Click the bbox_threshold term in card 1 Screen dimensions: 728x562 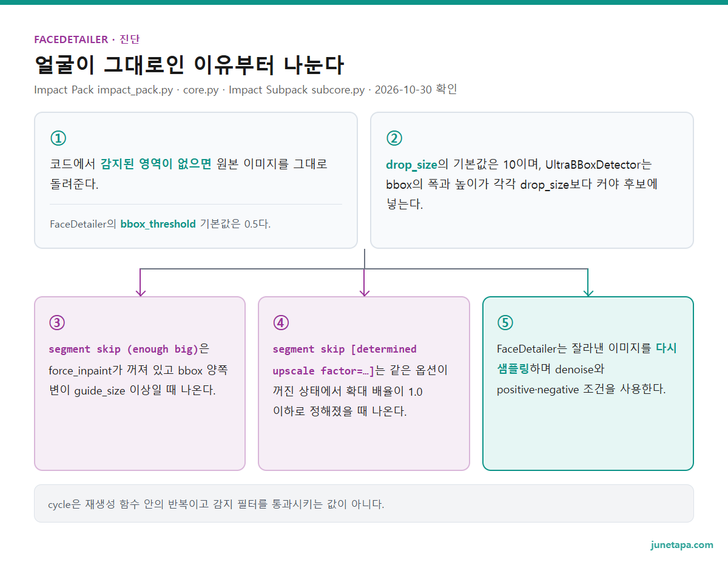coord(158,224)
